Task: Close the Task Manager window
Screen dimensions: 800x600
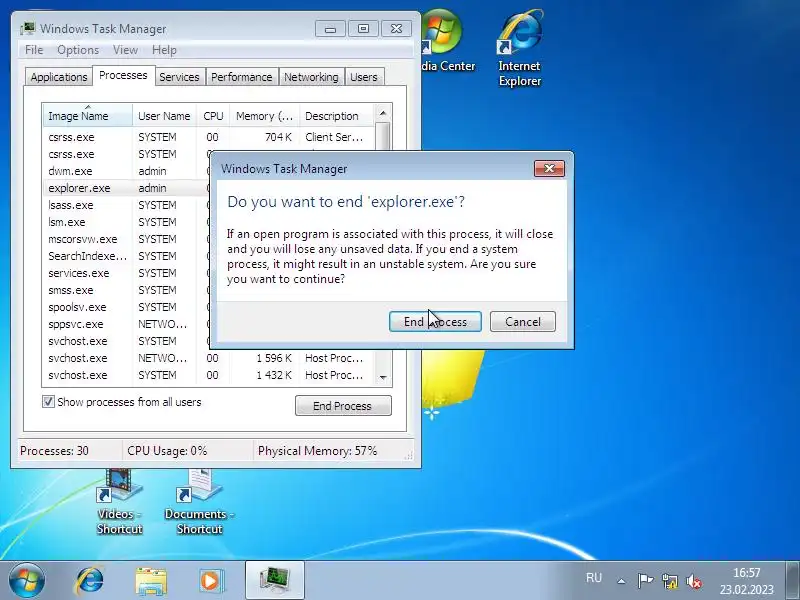Action: [x=396, y=29]
